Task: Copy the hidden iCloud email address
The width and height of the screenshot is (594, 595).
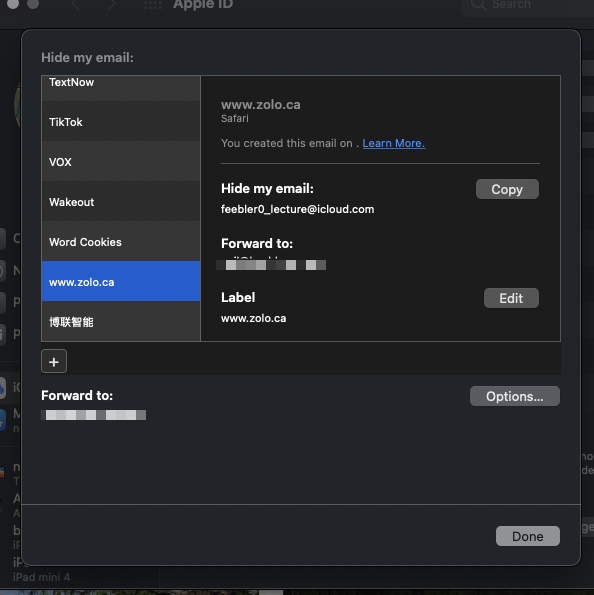Action: click(507, 189)
